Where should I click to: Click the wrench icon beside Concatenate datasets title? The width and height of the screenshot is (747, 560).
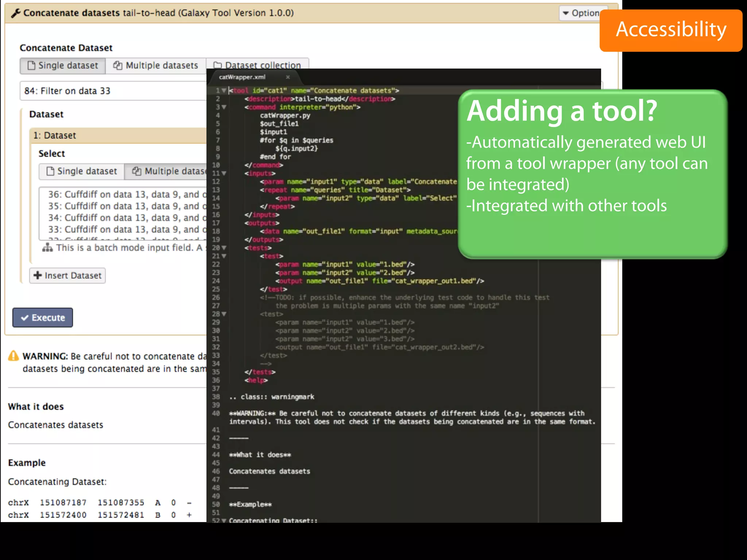click(16, 13)
